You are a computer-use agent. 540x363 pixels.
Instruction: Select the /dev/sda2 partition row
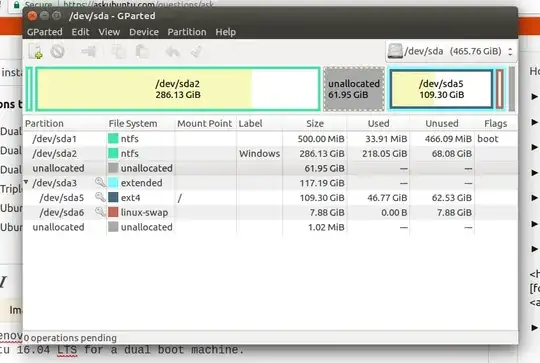[270, 154]
